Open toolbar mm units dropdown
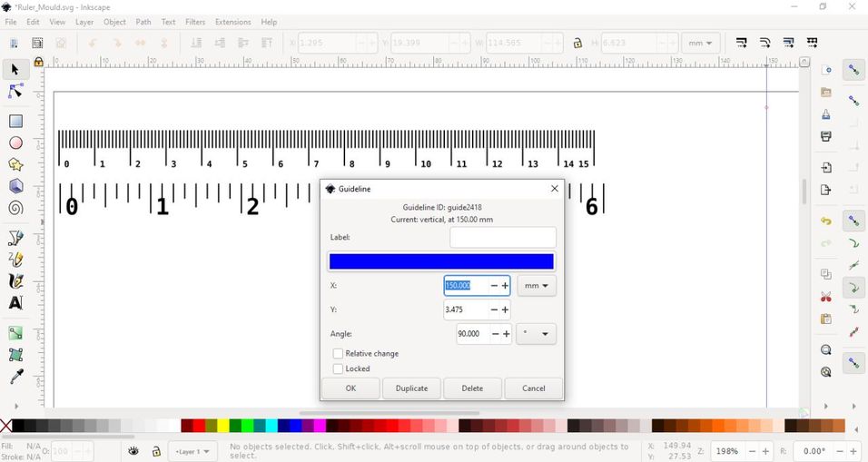Viewport: 868px width, 462px height. 700,43
